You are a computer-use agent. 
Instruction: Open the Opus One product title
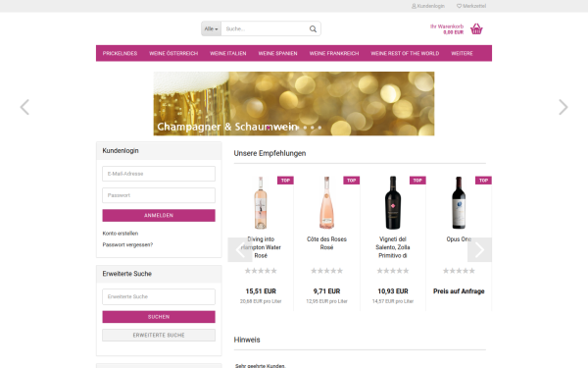(x=459, y=239)
